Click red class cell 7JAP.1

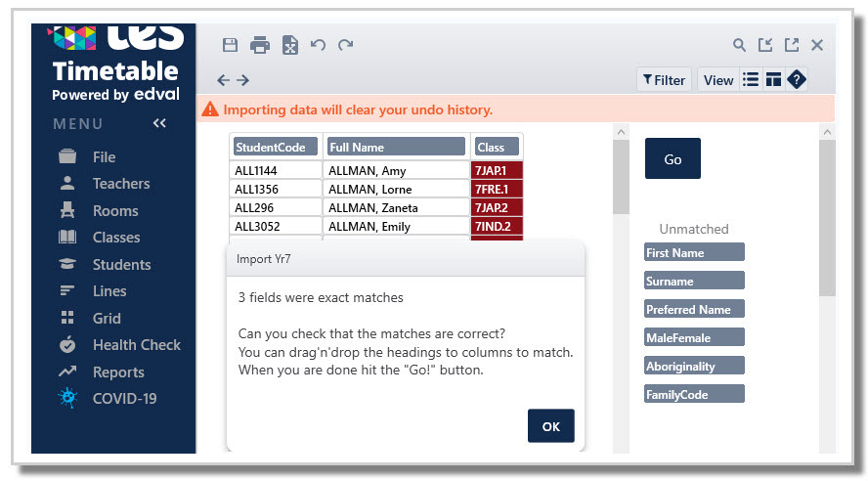[x=497, y=170]
